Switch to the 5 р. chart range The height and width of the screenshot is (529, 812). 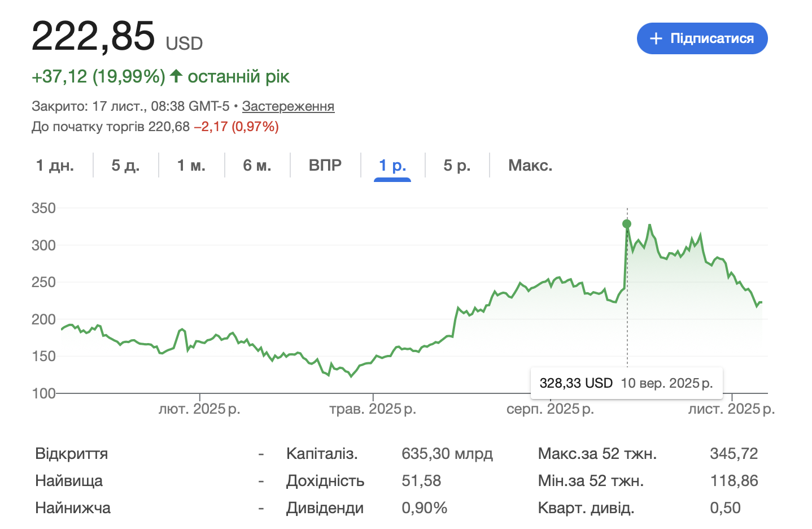pyautogui.click(x=457, y=166)
